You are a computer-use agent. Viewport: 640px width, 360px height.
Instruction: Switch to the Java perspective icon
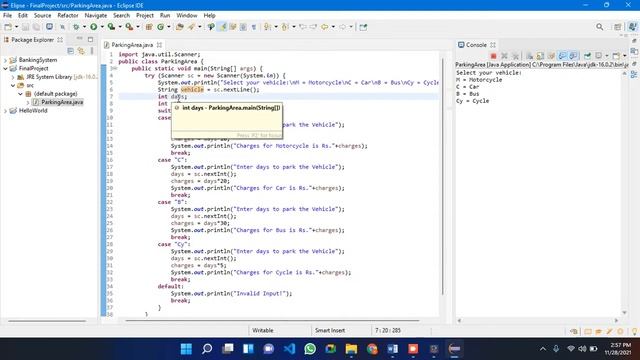(x=632, y=27)
